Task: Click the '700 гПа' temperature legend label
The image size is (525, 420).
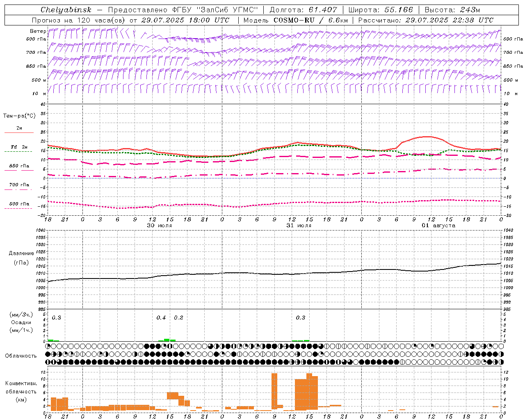Action: [19, 185]
